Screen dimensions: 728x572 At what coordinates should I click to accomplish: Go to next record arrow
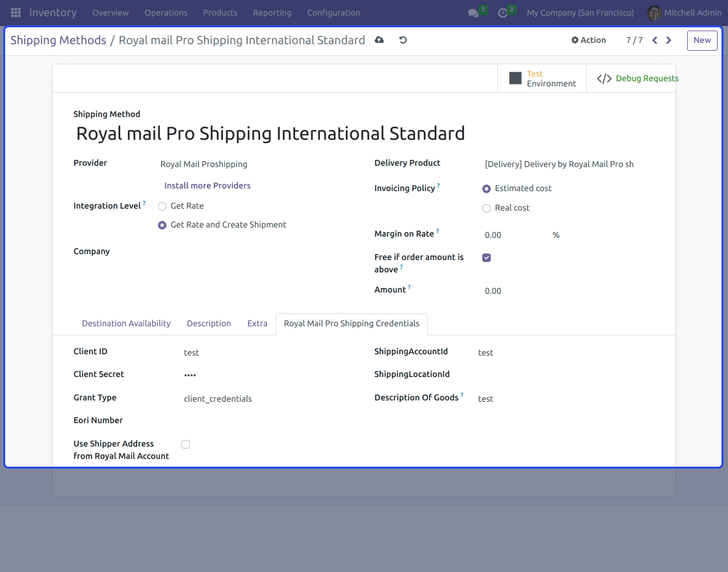[669, 40]
